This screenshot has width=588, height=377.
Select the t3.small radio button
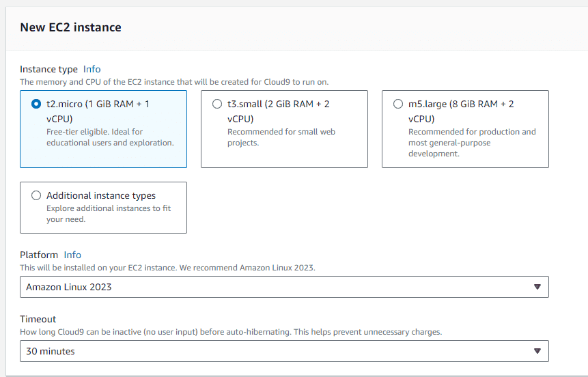(x=217, y=104)
